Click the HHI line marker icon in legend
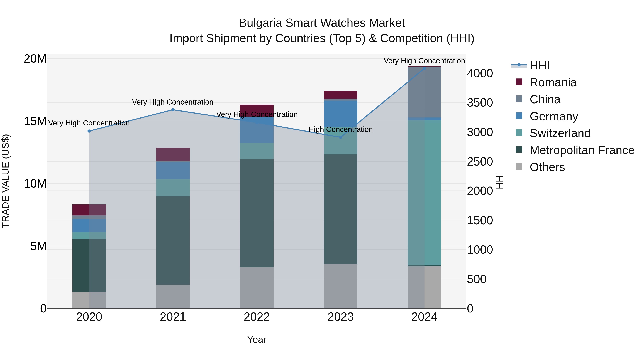 (x=519, y=65)
